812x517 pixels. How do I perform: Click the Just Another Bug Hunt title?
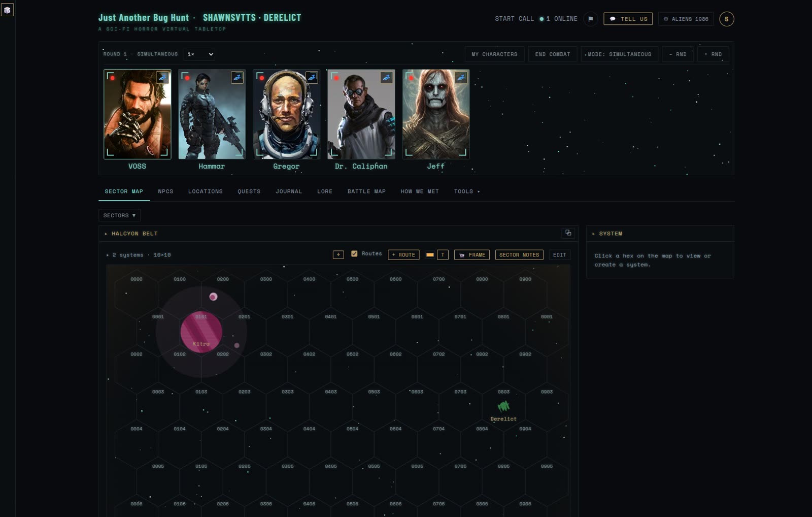coord(144,18)
